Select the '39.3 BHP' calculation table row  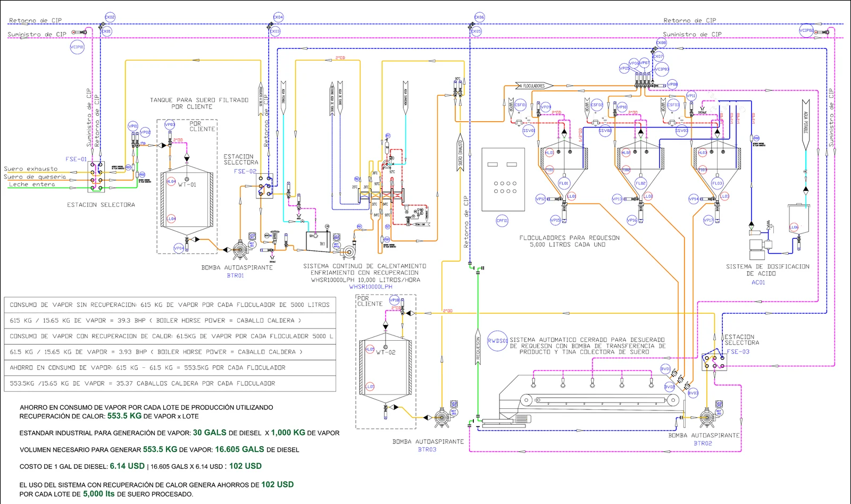[x=170, y=321]
